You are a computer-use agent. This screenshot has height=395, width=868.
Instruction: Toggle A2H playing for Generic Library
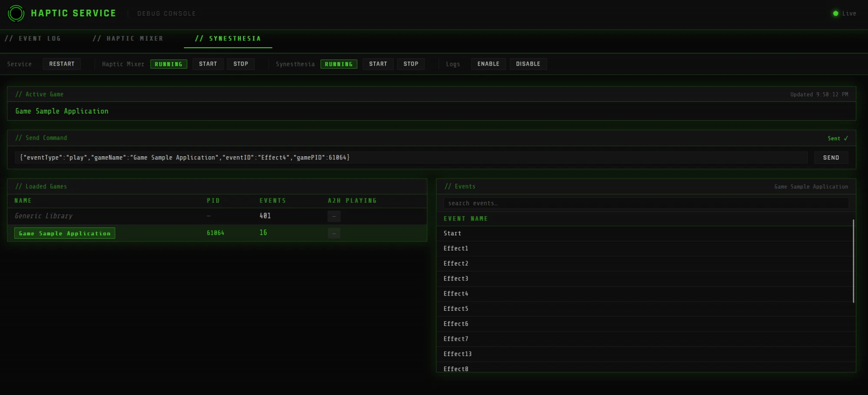334,216
